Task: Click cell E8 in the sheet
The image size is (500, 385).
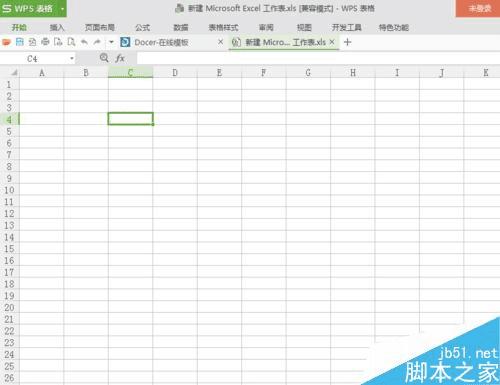Action: pyautogui.click(x=219, y=166)
